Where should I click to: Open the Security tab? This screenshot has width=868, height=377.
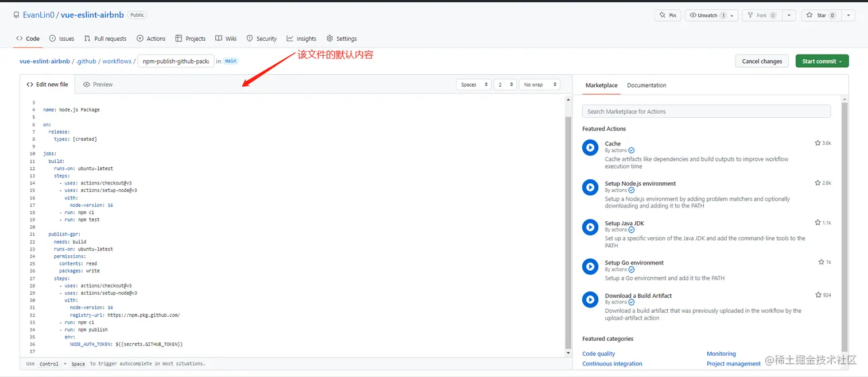[262, 39]
